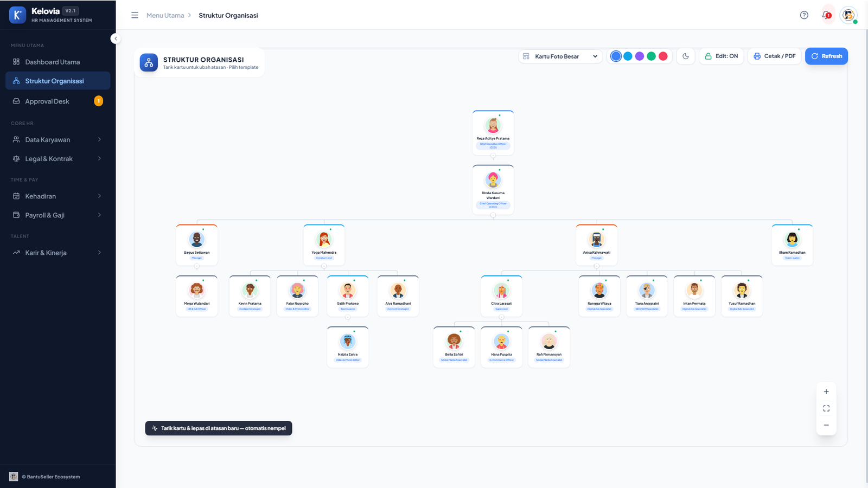Open the hamburger menu icon

tap(135, 15)
